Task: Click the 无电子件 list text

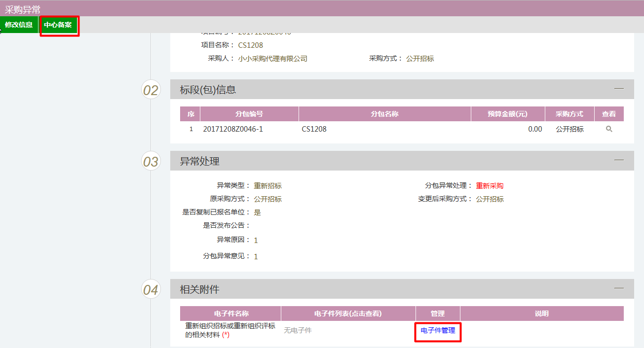Action: 298,330
